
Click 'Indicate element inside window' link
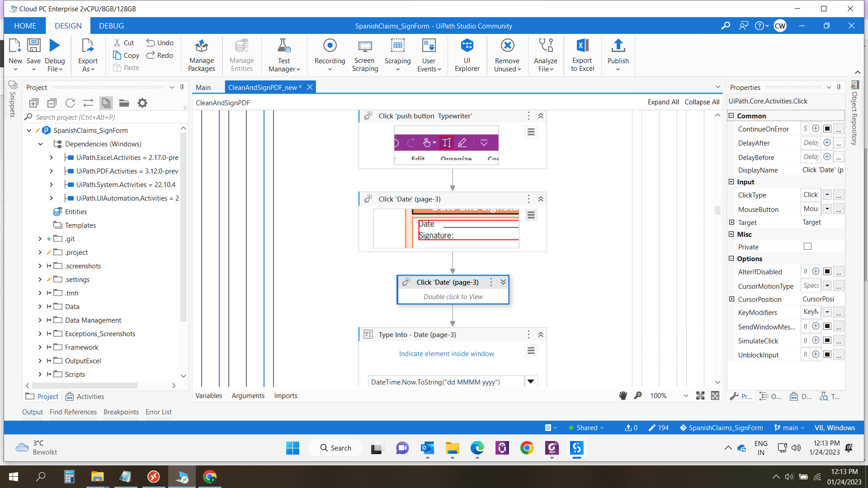(446, 354)
